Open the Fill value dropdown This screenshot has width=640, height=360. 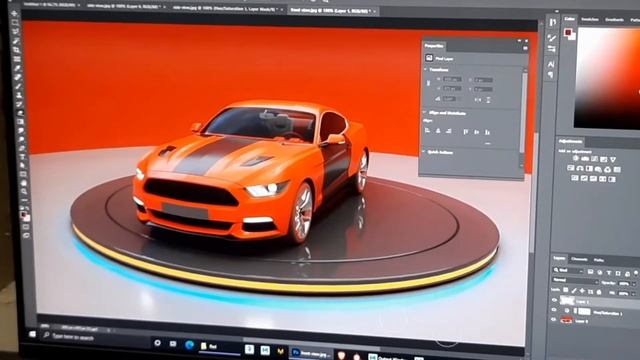coord(634,293)
